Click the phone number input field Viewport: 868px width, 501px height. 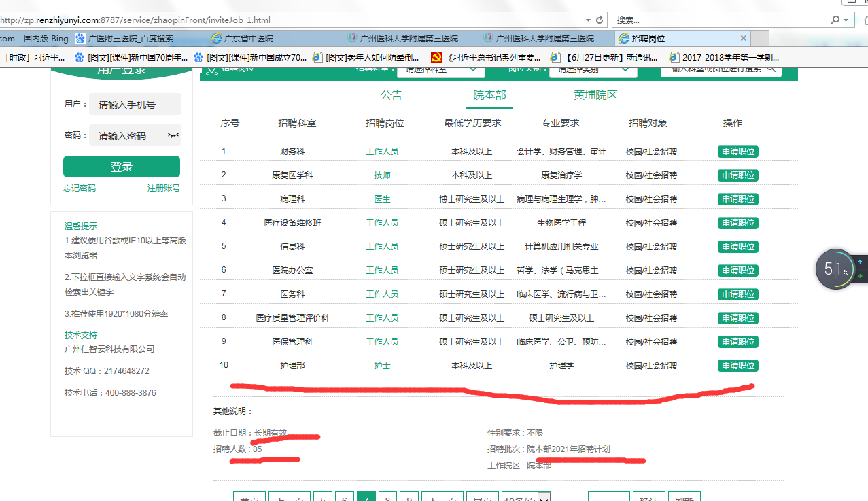[135, 105]
